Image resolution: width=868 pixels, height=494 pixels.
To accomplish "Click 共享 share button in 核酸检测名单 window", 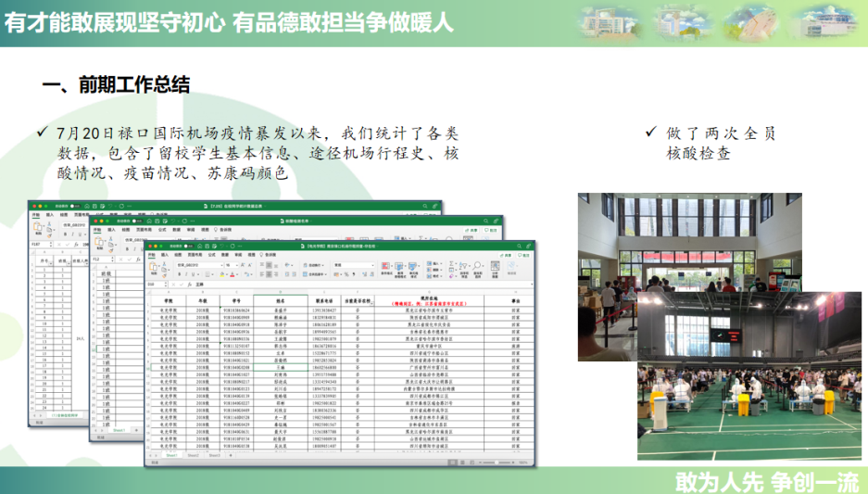I will click(x=471, y=229).
